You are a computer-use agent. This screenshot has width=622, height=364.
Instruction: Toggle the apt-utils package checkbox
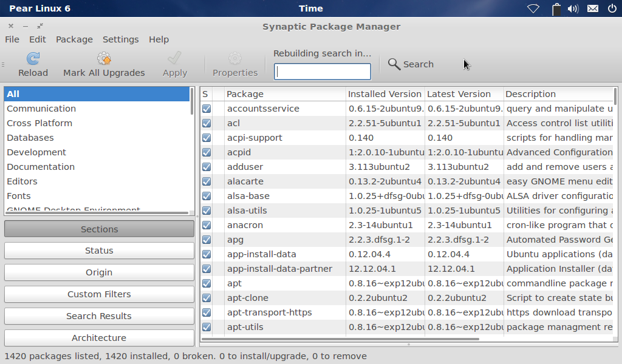pyautogui.click(x=207, y=327)
